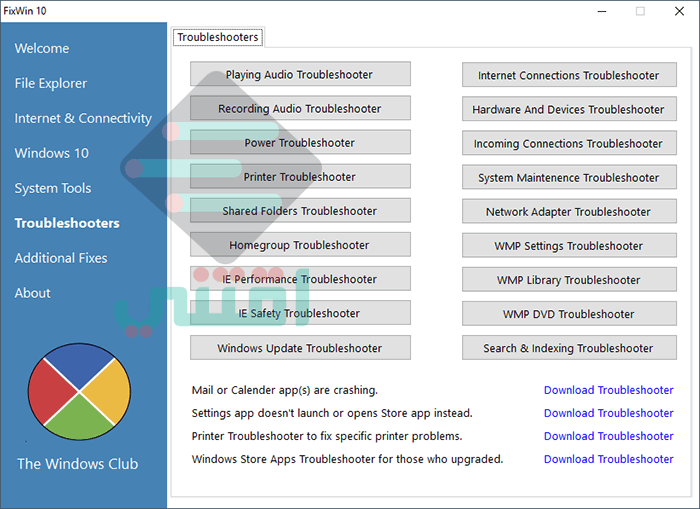Start WMP DVD Troubleshooter

click(x=569, y=313)
